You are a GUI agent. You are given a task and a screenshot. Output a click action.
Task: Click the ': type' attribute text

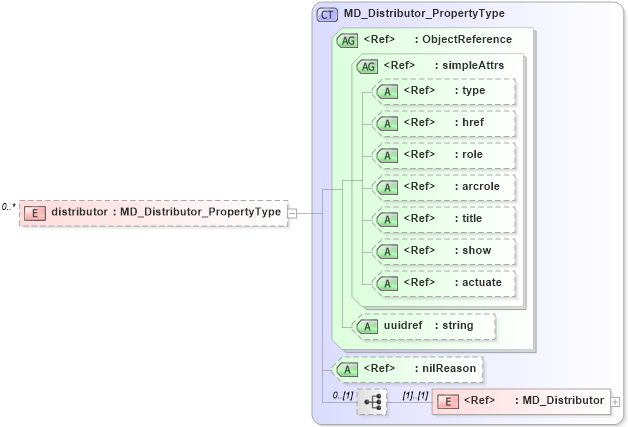tap(470, 91)
